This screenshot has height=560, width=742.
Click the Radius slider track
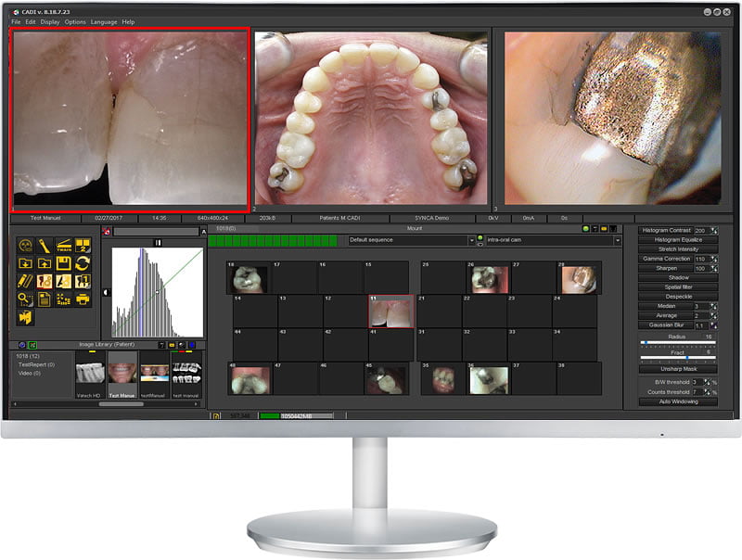(678, 342)
